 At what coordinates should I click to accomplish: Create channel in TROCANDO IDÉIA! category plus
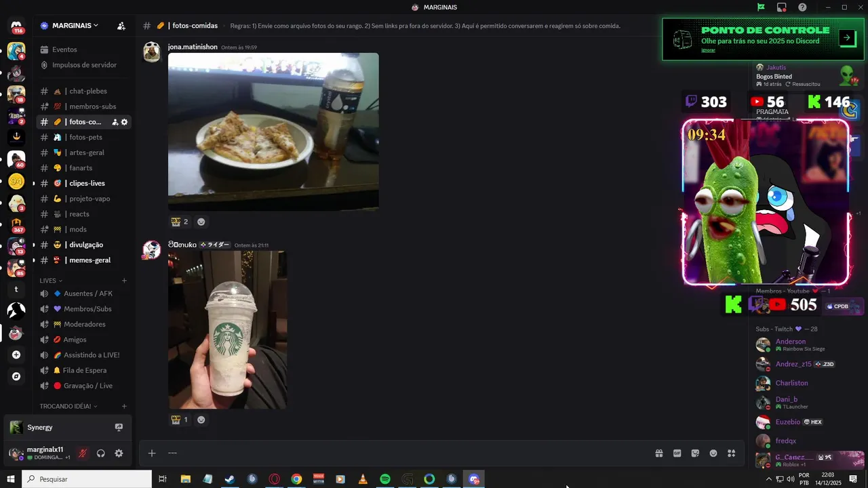tap(124, 407)
